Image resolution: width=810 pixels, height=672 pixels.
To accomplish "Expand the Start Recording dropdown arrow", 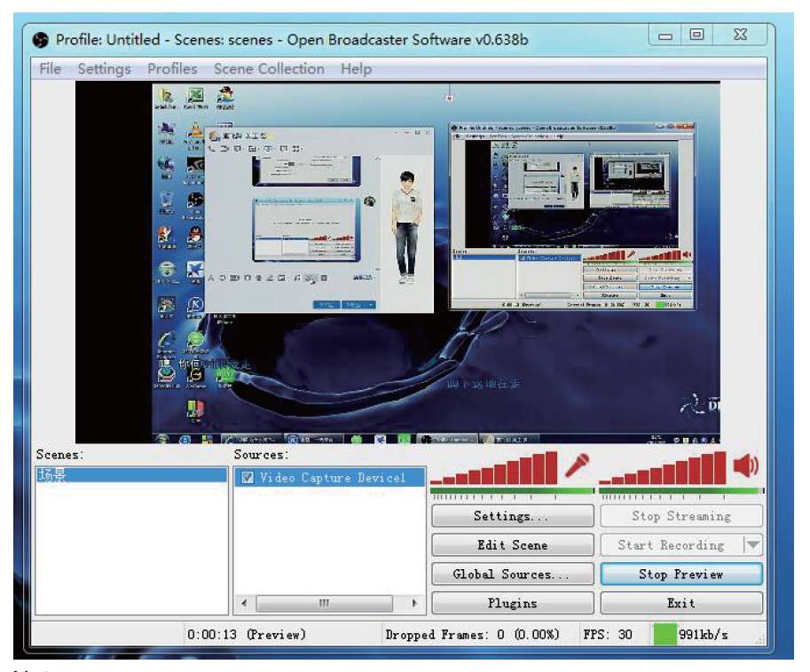I will point(752,545).
